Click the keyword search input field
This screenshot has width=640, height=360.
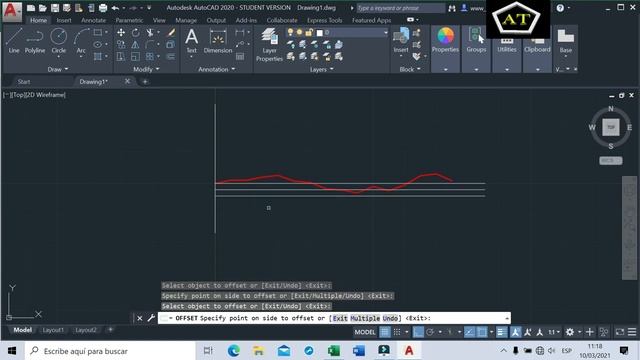[400, 8]
